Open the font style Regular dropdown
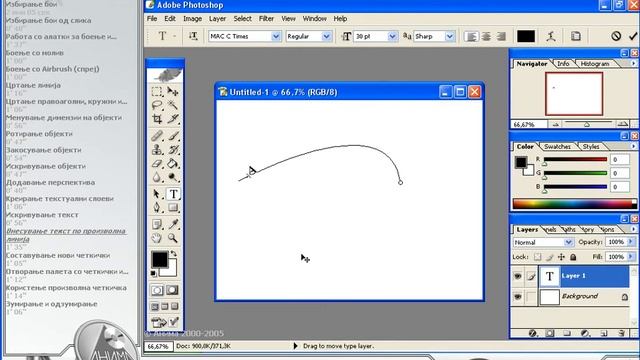Viewport: 640px width, 360px height. [326, 36]
